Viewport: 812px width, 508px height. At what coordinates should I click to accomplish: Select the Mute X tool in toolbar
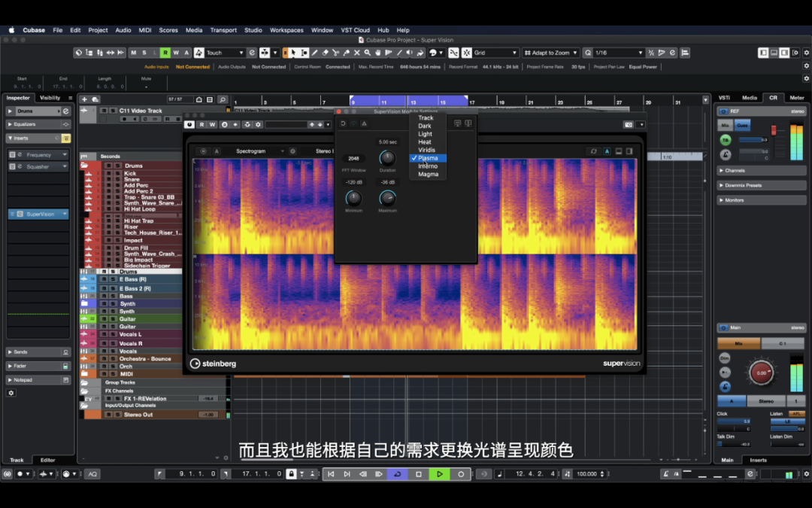point(357,53)
